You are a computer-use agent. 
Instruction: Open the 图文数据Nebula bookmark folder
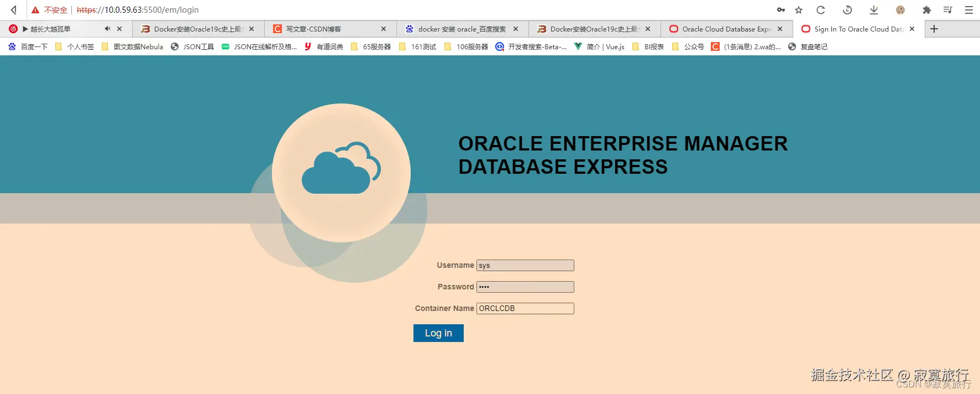point(132,47)
